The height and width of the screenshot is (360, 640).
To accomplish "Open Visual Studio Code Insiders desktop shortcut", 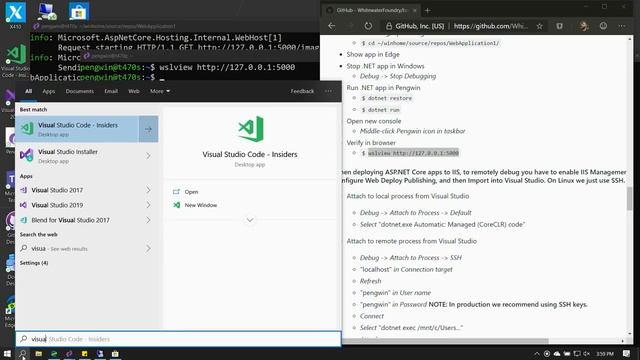I will click(x=16, y=61).
